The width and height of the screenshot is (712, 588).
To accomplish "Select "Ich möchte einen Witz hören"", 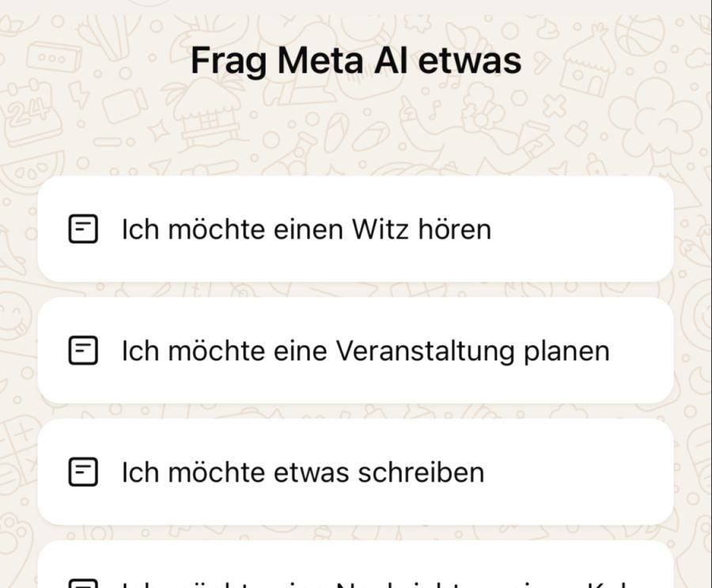I will pos(305,230).
